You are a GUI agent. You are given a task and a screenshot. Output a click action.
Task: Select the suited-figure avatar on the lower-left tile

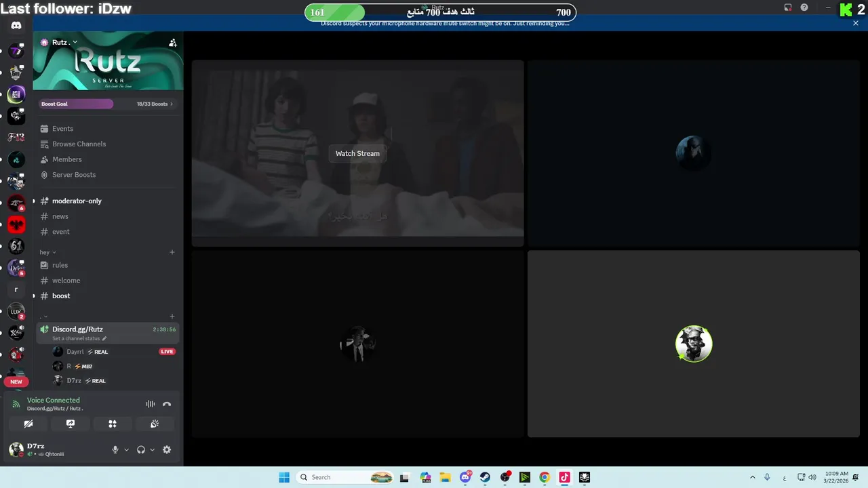357,344
